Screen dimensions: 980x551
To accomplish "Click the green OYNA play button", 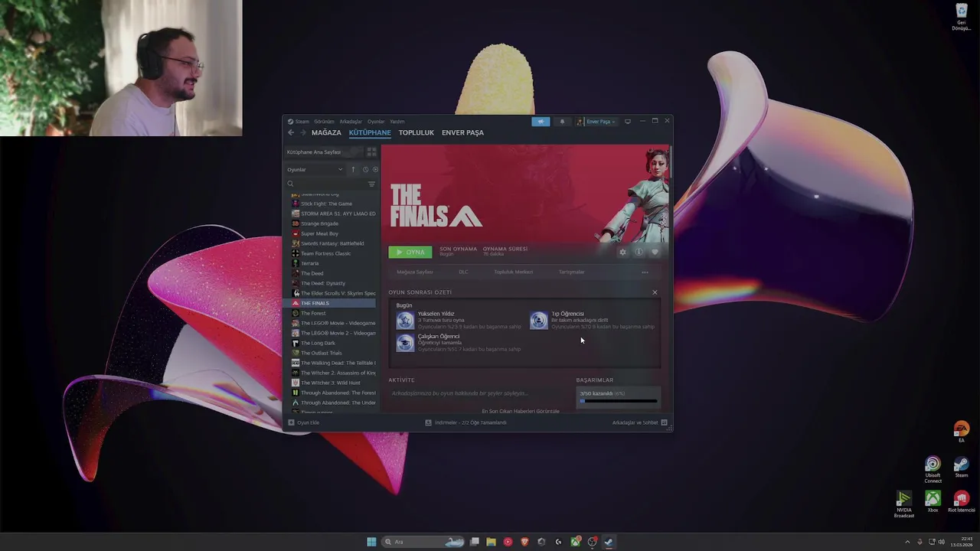I will (410, 252).
